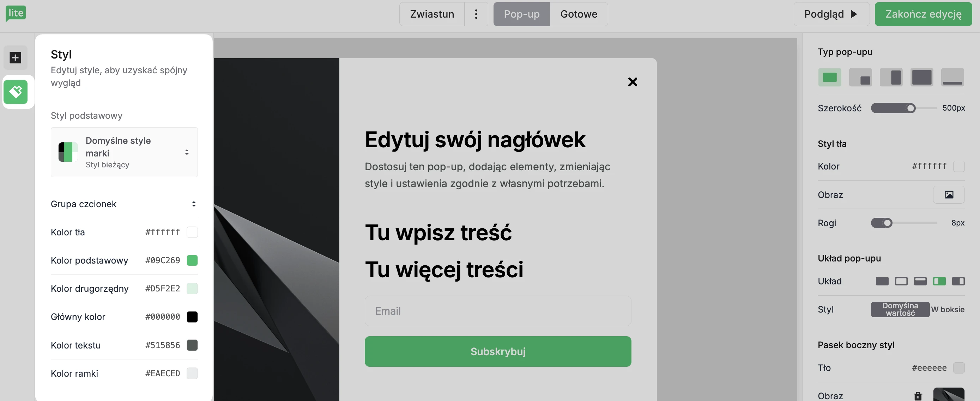Click the Podgląd preview button
The width and height of the screenshot is (980, 401).
coord(831,14)
